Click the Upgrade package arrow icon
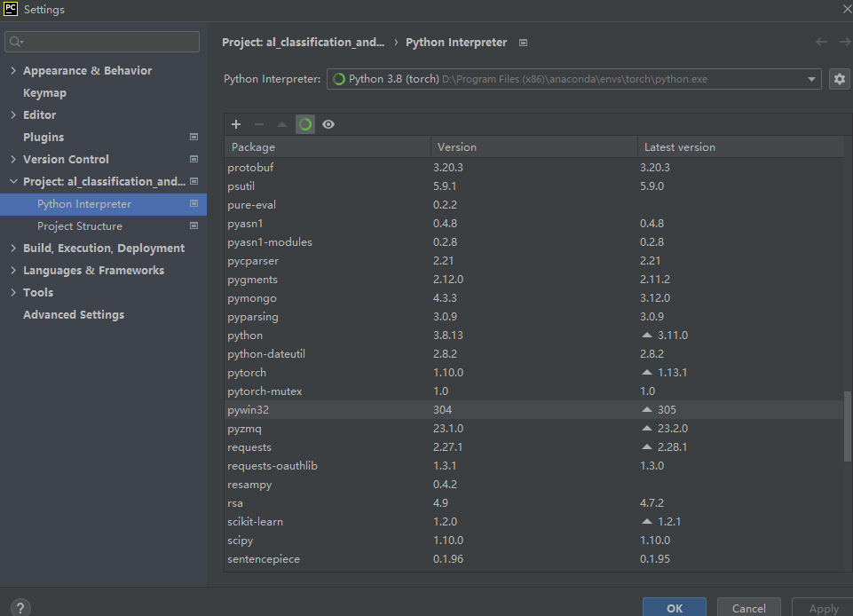Image resolution: width=853 pixels, height=616 pixels. click(280, 124)
